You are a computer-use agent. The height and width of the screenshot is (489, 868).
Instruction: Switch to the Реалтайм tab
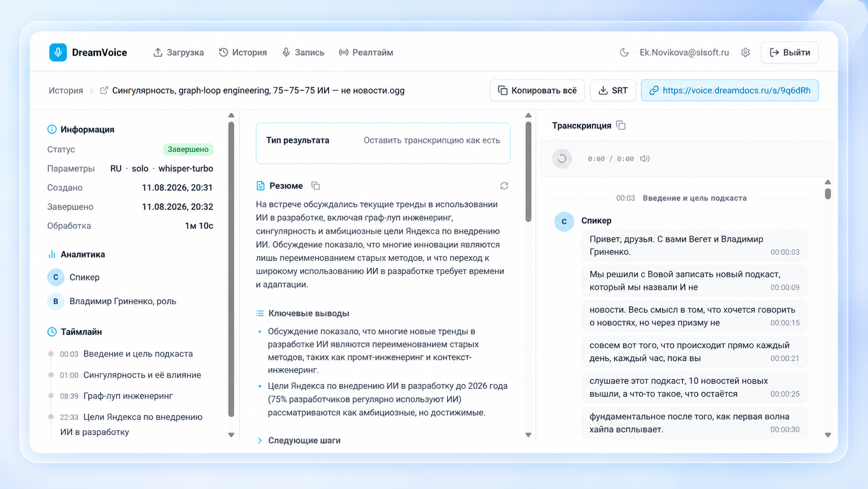click(366, 52)
